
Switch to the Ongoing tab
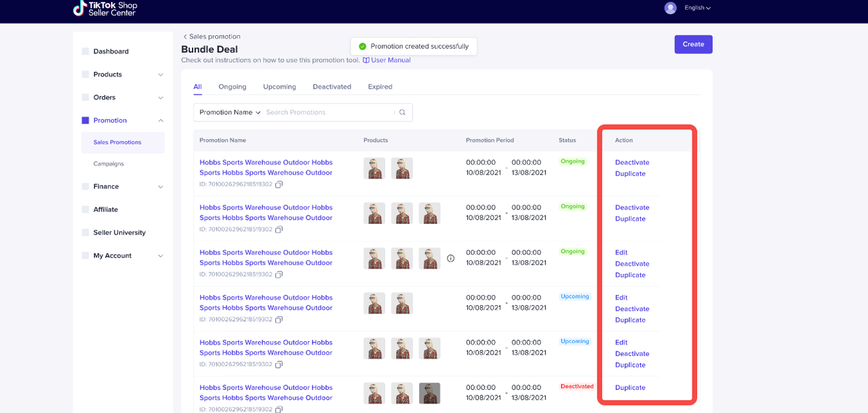coord(232,87)
